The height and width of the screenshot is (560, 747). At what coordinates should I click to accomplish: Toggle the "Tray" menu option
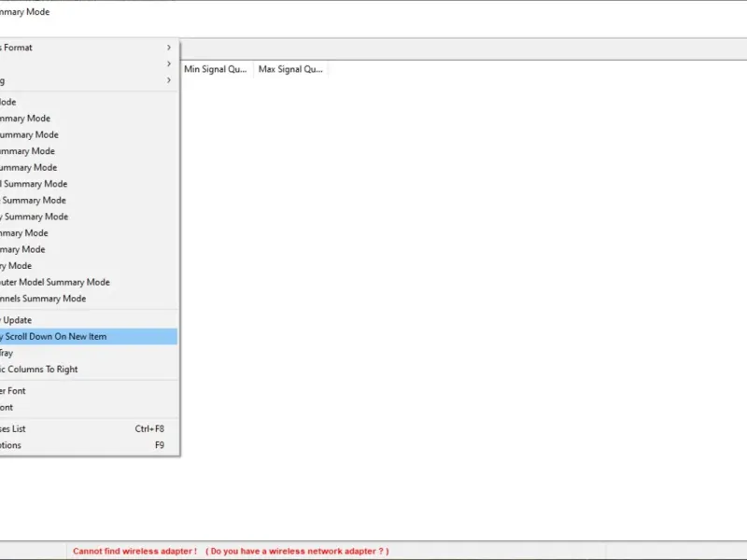coord(89,353)
